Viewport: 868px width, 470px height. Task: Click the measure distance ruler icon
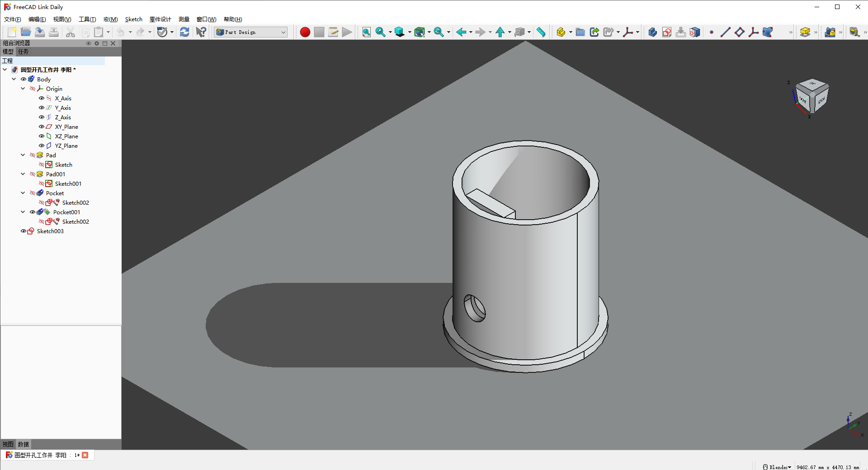[541, 32]
